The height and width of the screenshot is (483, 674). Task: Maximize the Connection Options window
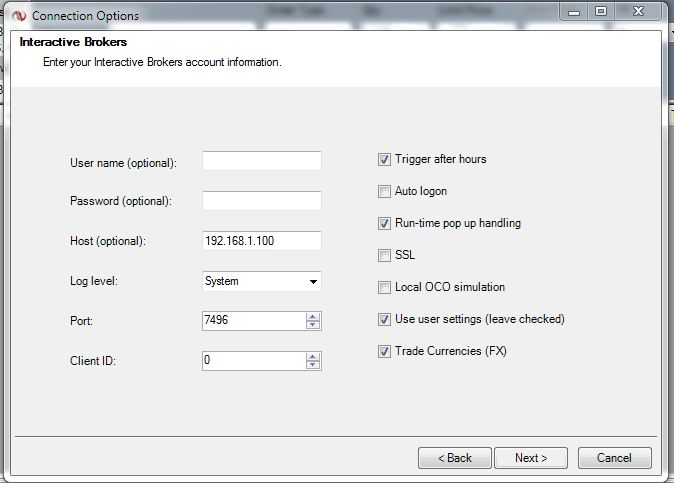(x=601, y=12)
